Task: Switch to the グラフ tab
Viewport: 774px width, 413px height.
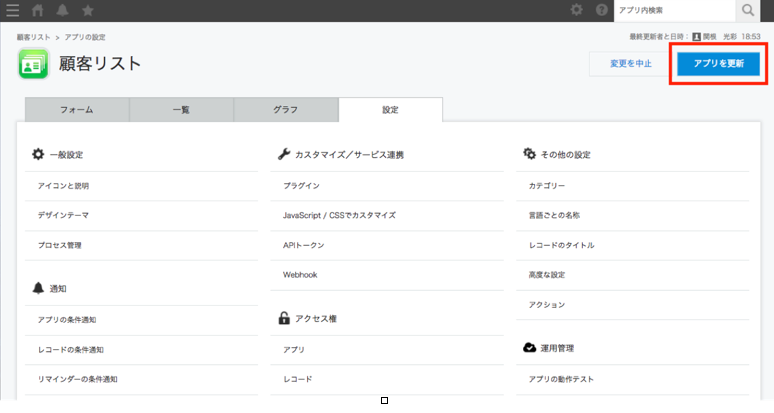Action: click(x=286, y=110)
